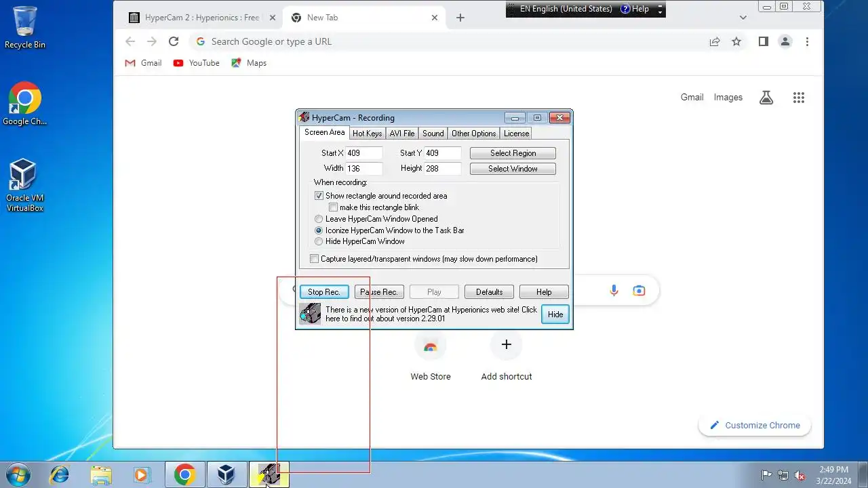Click the Add shortcut tile
Image resolution: width=868 pixels, height=488 pixels.
click(507, 356)
